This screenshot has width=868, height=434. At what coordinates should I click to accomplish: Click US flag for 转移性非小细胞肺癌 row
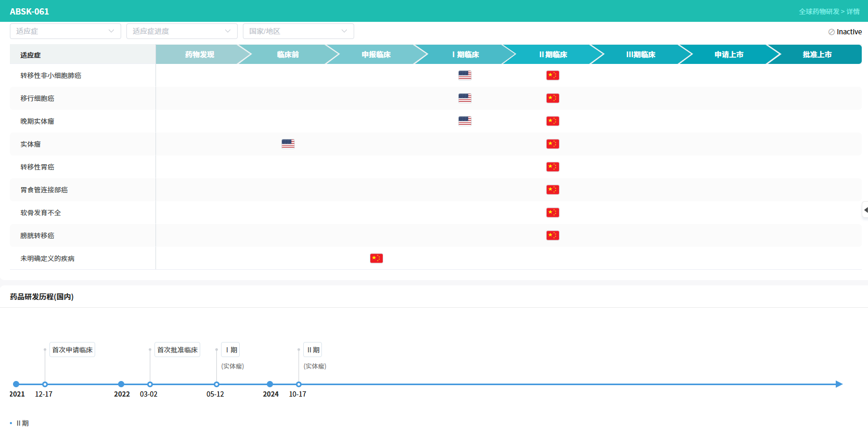click(464, 75)
